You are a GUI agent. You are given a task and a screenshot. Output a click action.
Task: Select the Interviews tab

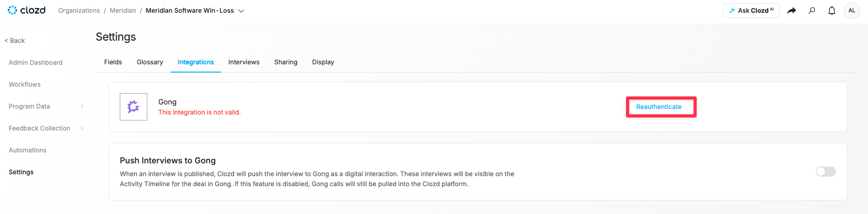[244, 62]
